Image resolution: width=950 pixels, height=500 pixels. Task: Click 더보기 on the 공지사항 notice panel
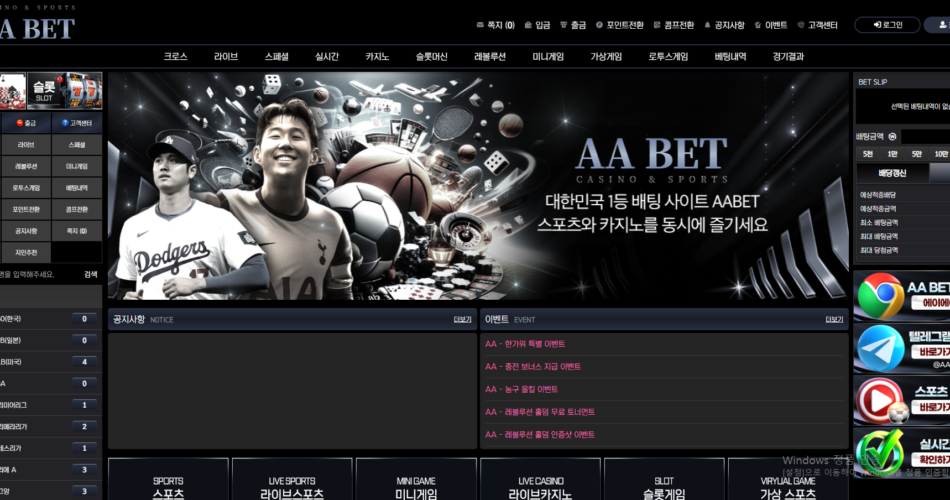[462, 319]
